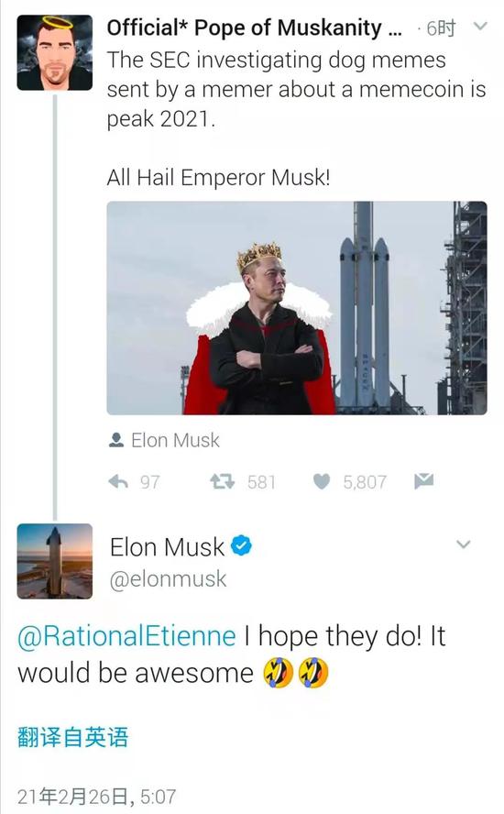Viewport: 504px width, 814px height.
Task: Click the 翻译自英语 translate link
Action: pyautogui.click(x=72, y=737)
